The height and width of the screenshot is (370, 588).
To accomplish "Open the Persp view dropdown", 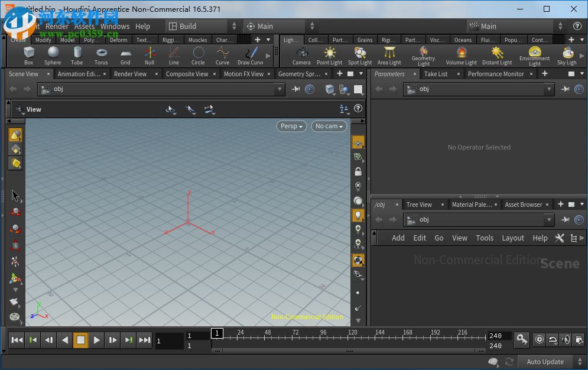I will pos(291,126).
